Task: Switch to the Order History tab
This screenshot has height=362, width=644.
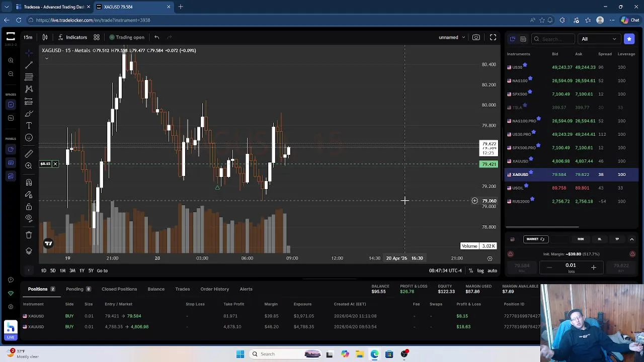Action: click(214, 289)
